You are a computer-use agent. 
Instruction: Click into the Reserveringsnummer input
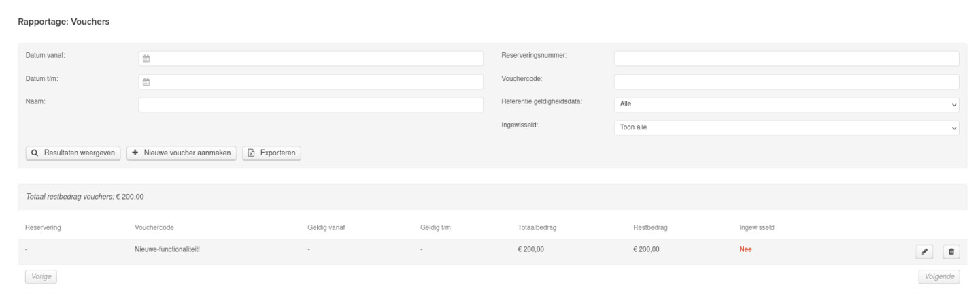tap(786, 59)
